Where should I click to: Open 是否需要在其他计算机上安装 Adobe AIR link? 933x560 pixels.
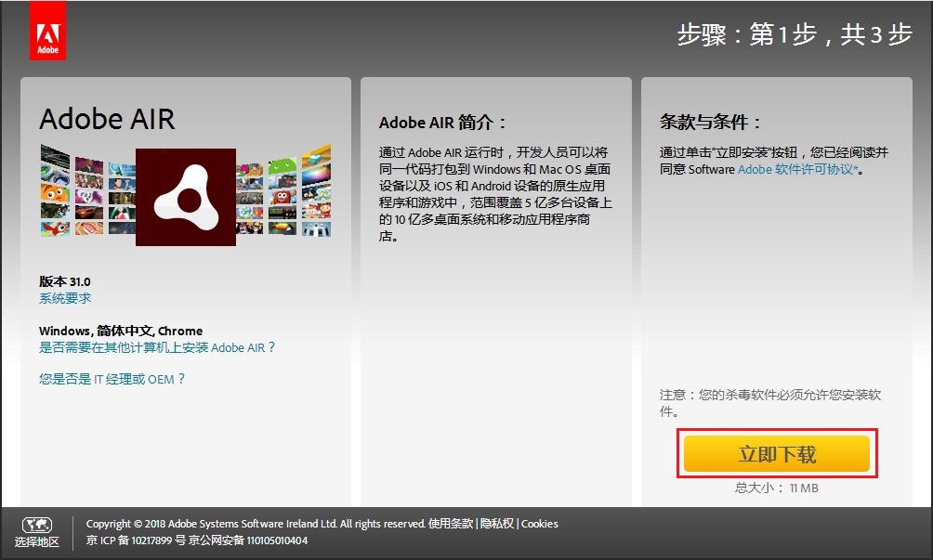[157, 347]
